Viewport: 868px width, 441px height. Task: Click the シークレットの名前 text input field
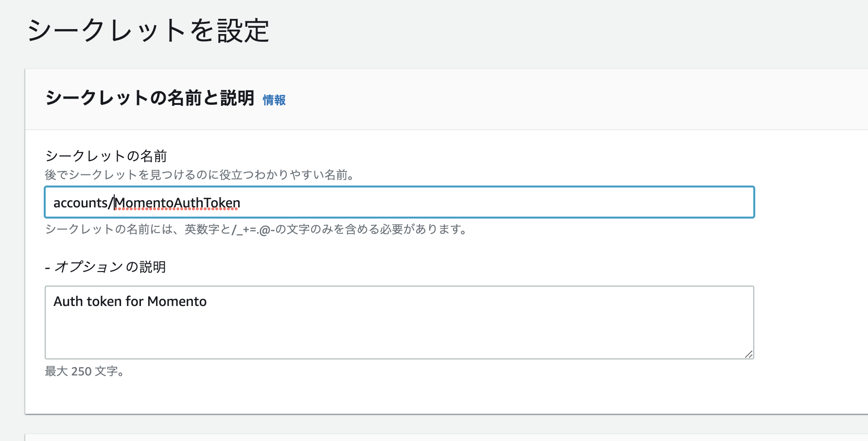pos(399,202)
